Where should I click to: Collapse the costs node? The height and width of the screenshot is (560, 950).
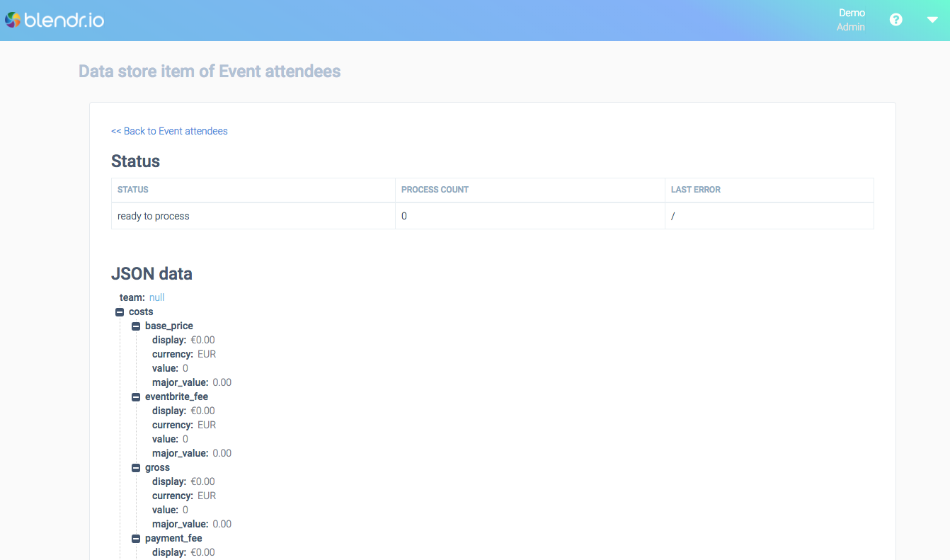tap(120, 312)
